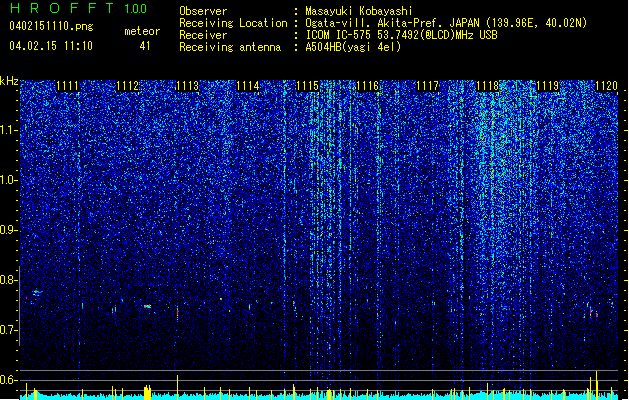This screenshot has height=400, width=629.
Task: Click the bright meteor echo near 1112
Action: [x=148, y=307]
